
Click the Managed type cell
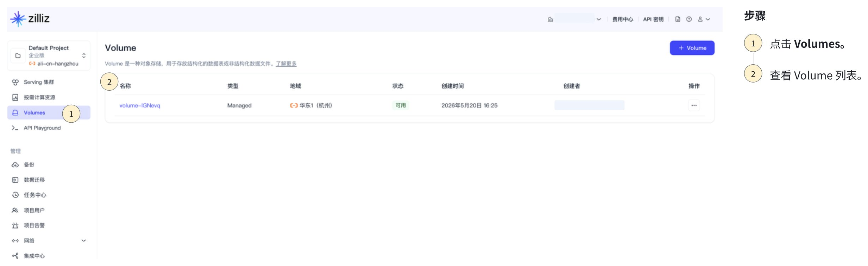239,105
